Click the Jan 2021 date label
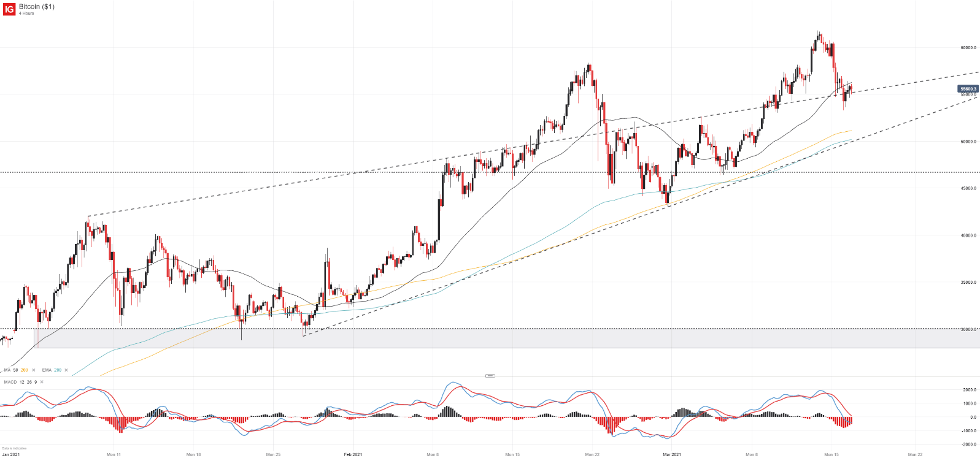The image size is (980, 458). click(10, 455)
